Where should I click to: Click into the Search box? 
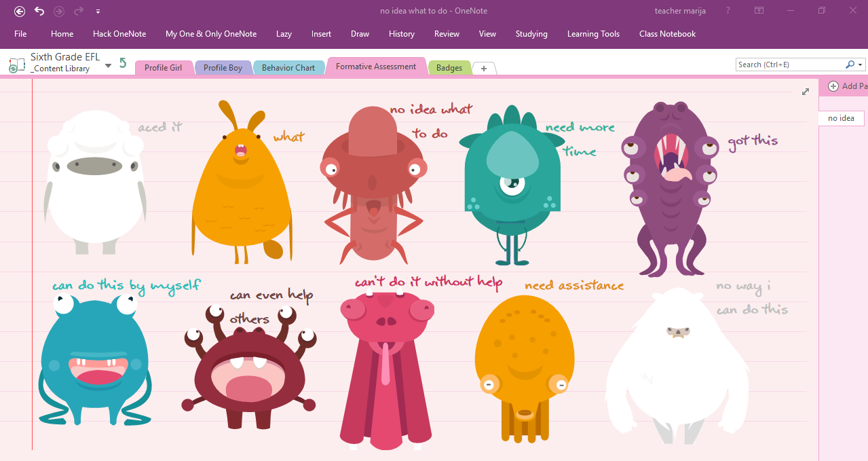click(x=789, y=64)
